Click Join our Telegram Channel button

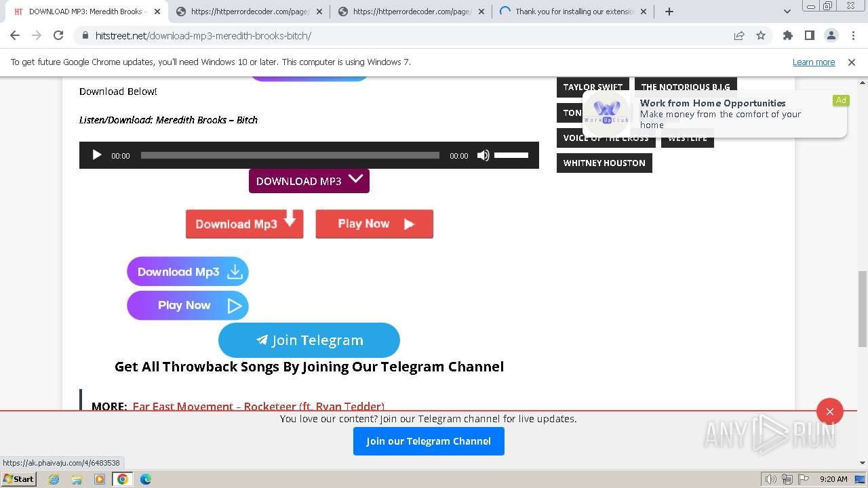click(429, 441)
